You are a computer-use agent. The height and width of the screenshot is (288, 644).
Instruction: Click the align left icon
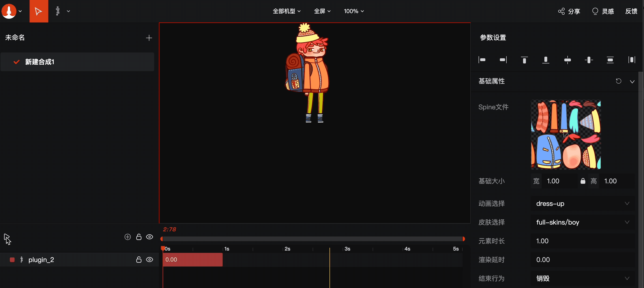coord(482,60)
